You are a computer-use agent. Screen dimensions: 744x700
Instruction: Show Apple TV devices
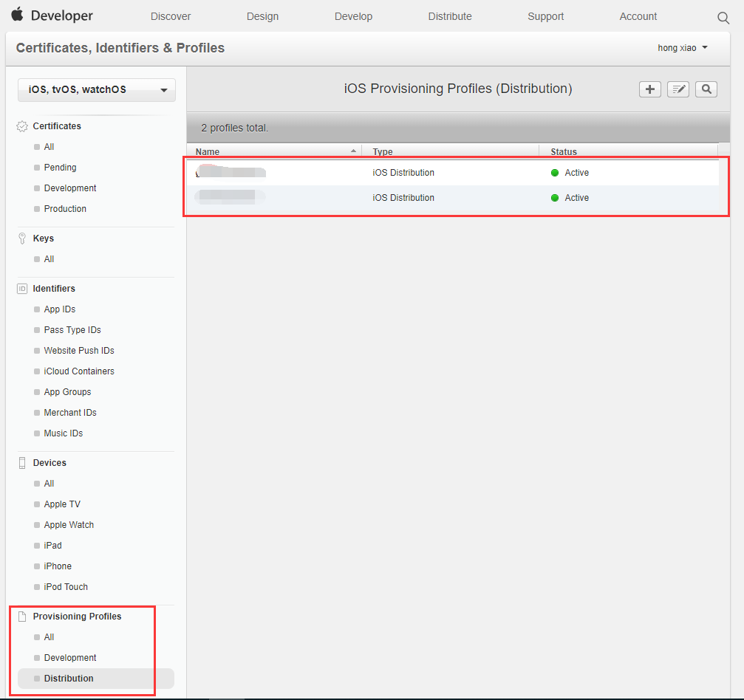pos(62,504)
